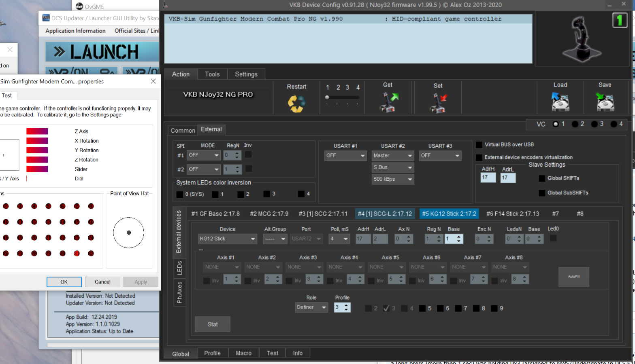Open the Settings tab
Image resolution: width=635 pixels, height=364 pixels.
pyautogui.click(x=246, y=74)
